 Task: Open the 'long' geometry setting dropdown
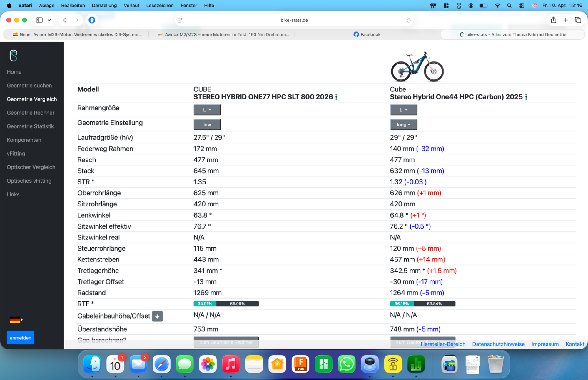403,124
